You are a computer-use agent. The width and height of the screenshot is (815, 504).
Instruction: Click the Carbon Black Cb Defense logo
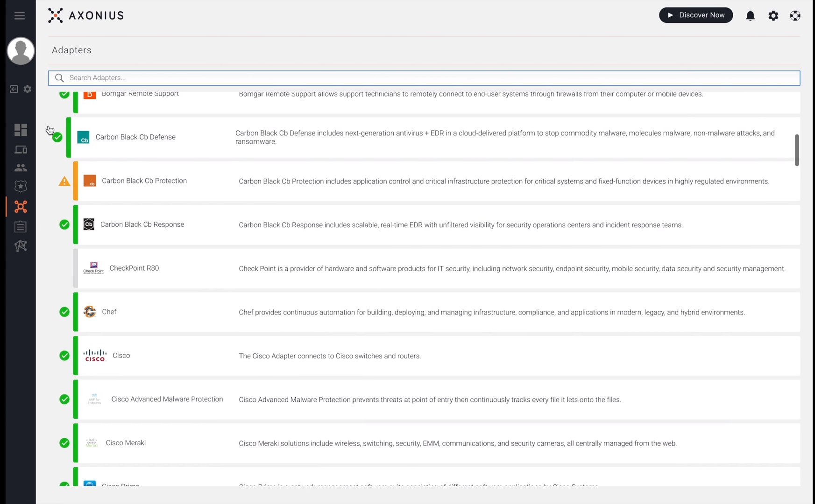pos(83,137)
